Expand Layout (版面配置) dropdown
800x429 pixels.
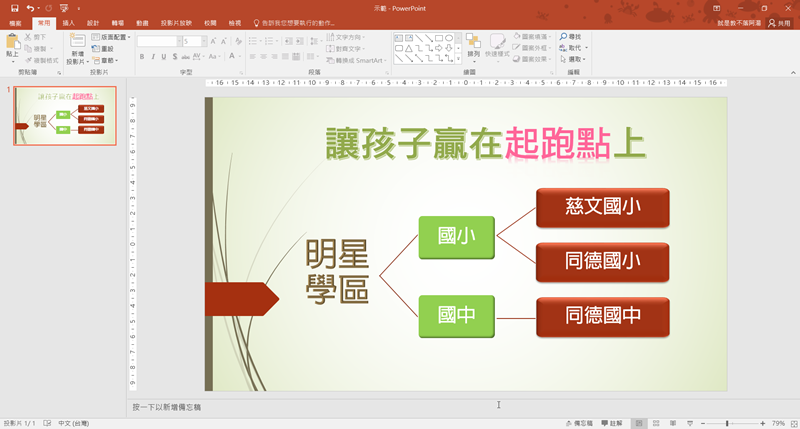111,37
